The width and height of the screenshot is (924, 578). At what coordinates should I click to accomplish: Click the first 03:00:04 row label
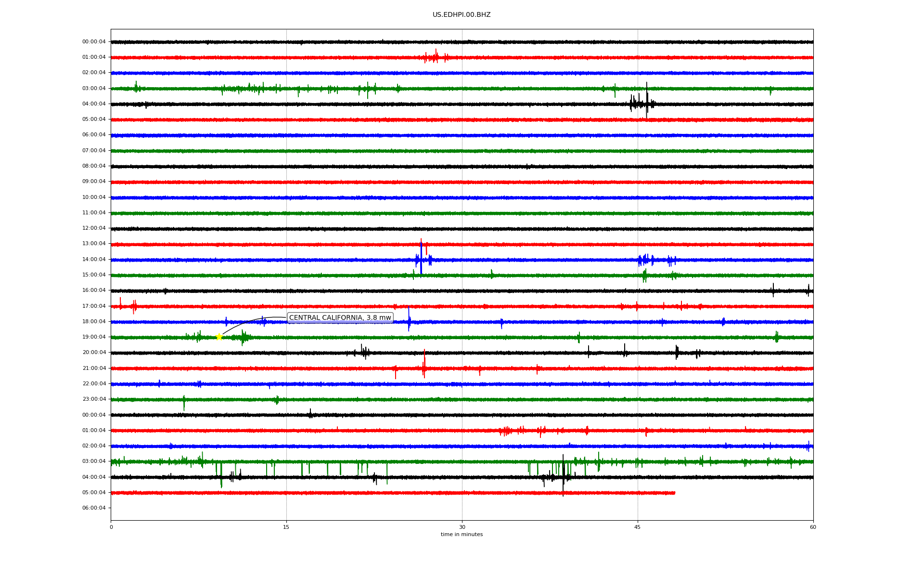click(x=94, y=89)
